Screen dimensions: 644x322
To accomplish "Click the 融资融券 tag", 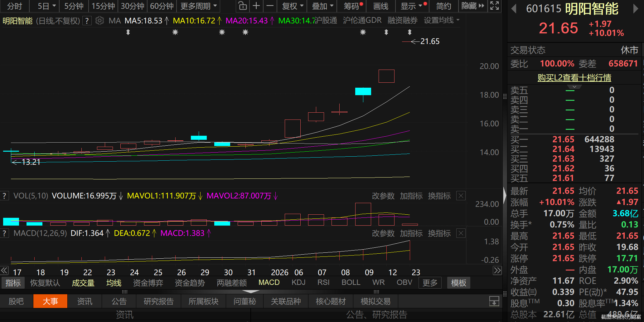I will pyautogui.click(x=403, y=21).
